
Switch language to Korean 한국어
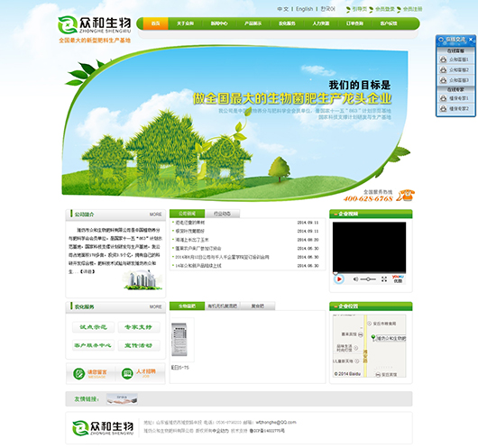pos(327,9)
